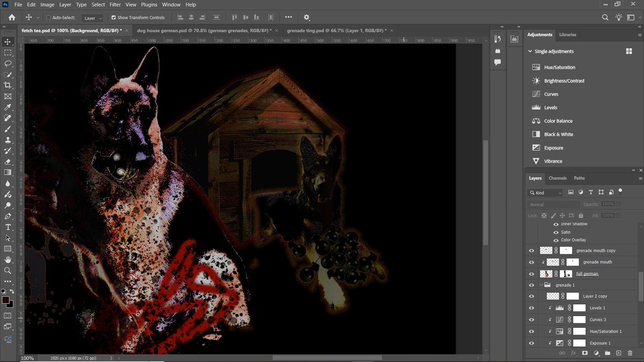Hide the grenade mouth layer
The image size is (644, 362).
pos(532,262)
